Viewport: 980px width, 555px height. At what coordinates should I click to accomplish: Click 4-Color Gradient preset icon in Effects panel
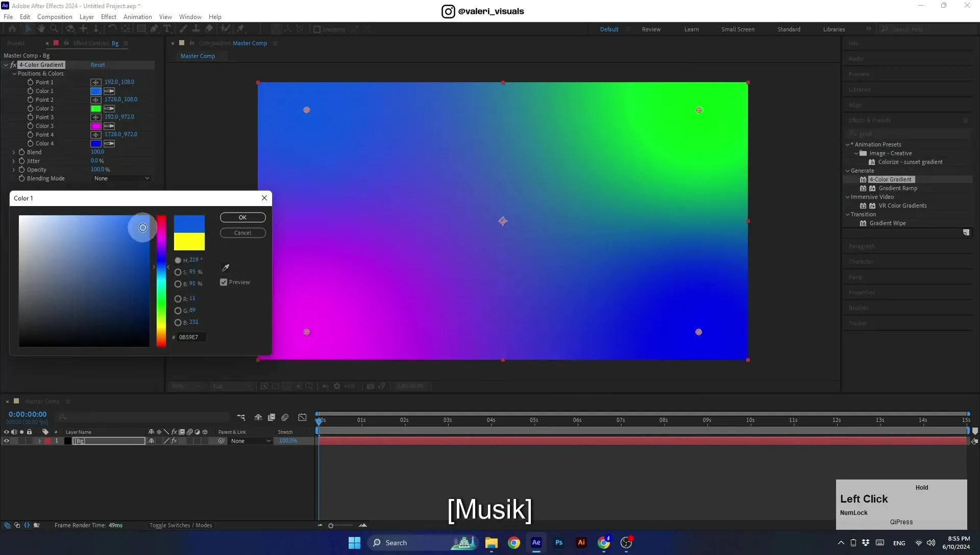[x=863, y=180]
